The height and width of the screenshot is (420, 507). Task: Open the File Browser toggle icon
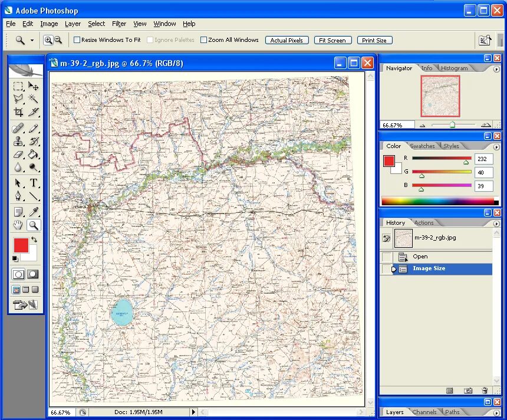(x=485, y=40)
